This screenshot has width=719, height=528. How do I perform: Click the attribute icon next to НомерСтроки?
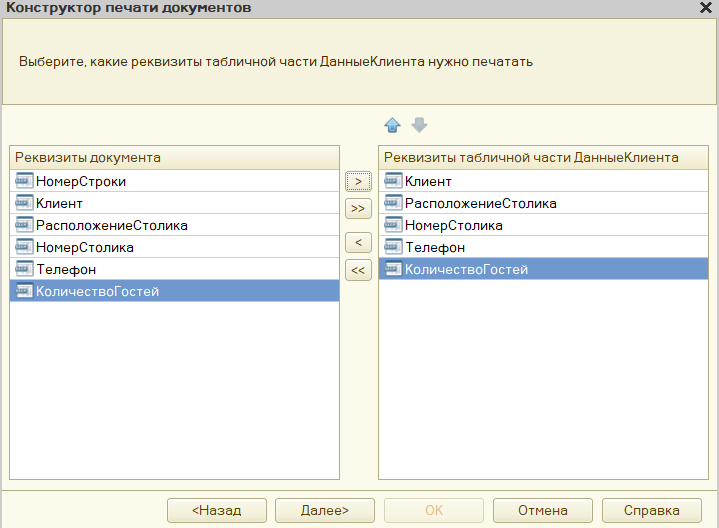point(24,182)
